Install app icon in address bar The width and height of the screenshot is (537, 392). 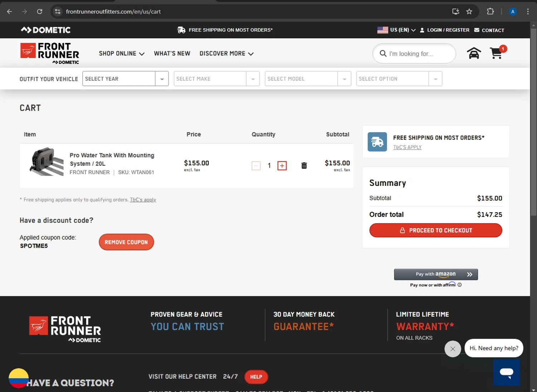pyautogui.click(x=456, y=11)
